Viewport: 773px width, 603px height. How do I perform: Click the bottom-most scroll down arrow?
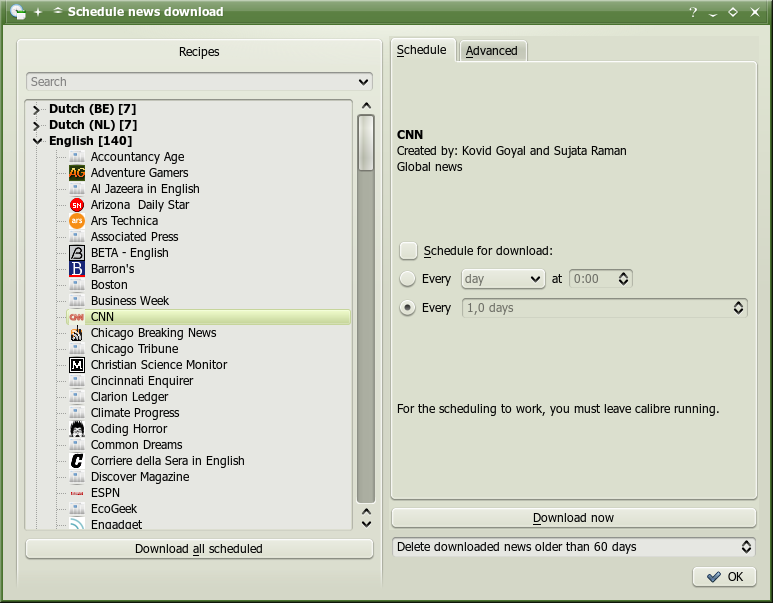coord(366,524)
